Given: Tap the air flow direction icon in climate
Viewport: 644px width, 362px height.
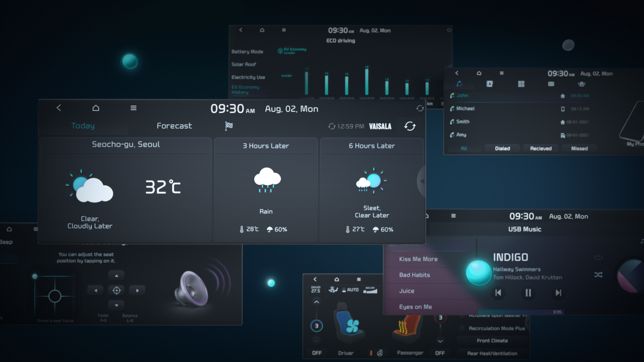Looking at the screenshot, I should click(333, 290).
